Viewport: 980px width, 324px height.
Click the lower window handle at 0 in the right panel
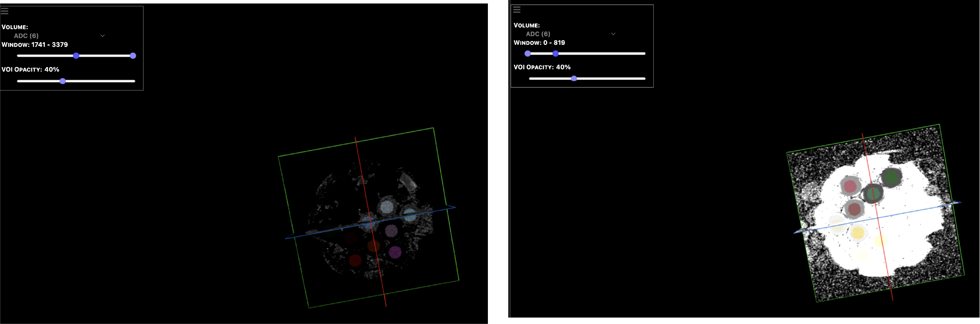point(528,54)
